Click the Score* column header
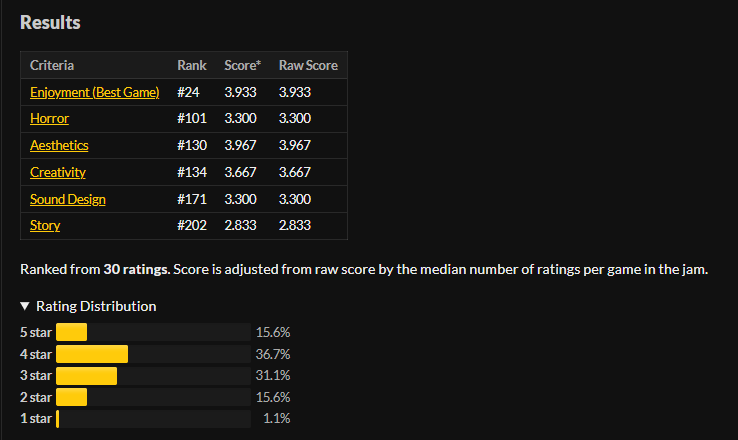 point(244,65)
